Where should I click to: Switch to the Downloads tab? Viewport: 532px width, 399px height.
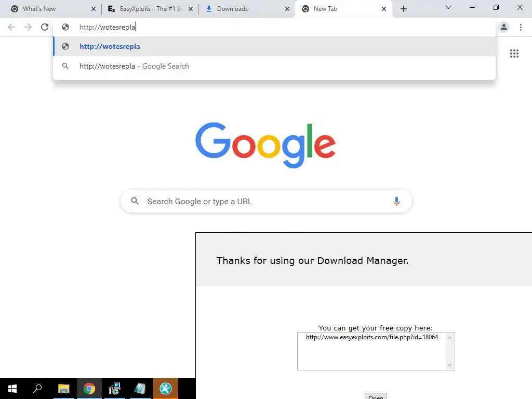click(x=246, y=9)
